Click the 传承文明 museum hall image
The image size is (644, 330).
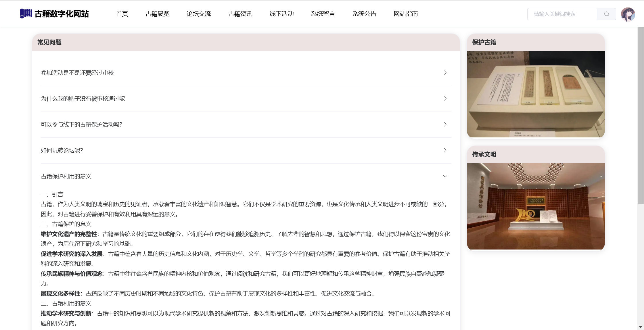[x=536, y=206]
